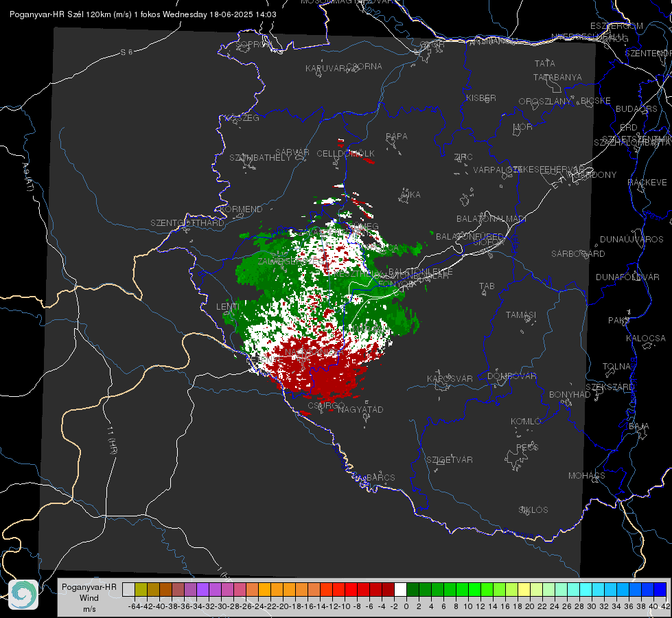The height and width of the screenshot is (618, 672).
Task: Select the AJKA city label
Action: pos(410,194)
